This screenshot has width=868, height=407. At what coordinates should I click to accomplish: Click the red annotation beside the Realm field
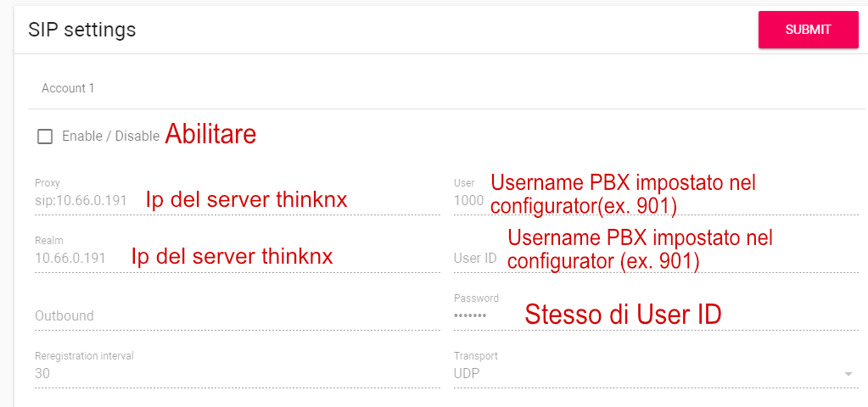tap(232, 256)
